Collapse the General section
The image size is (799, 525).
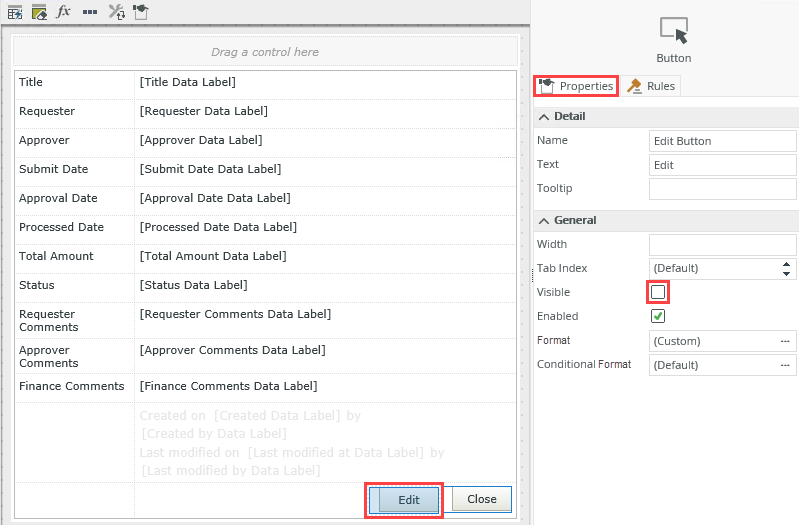point(544,220)
